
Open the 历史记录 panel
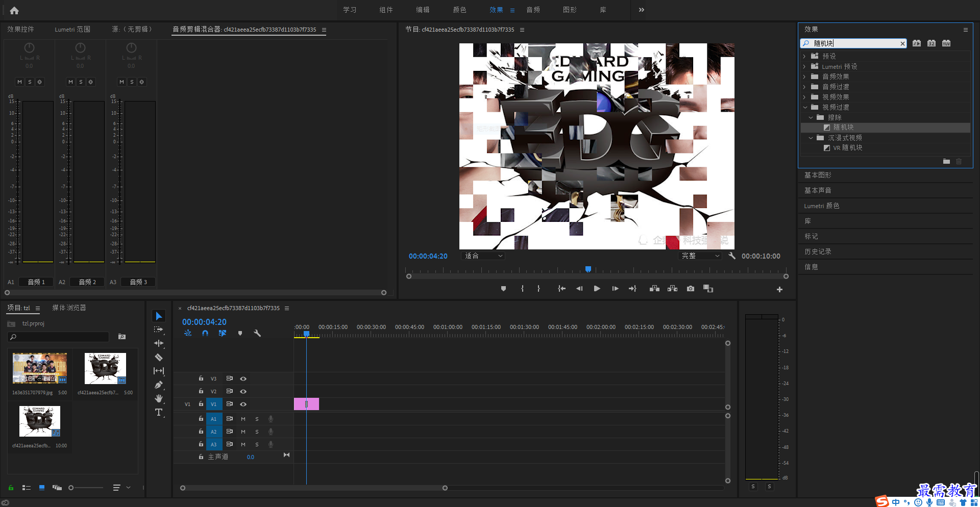[x=818, y=251]
